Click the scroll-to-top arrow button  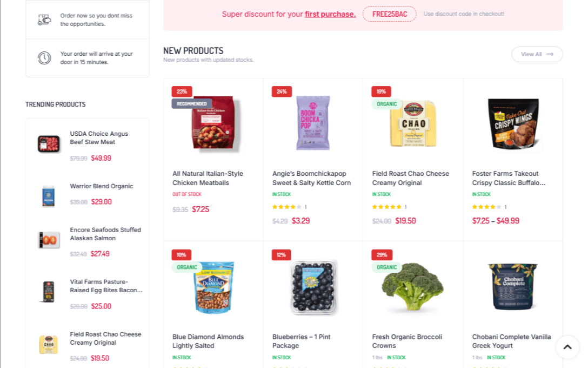point(567,347)
